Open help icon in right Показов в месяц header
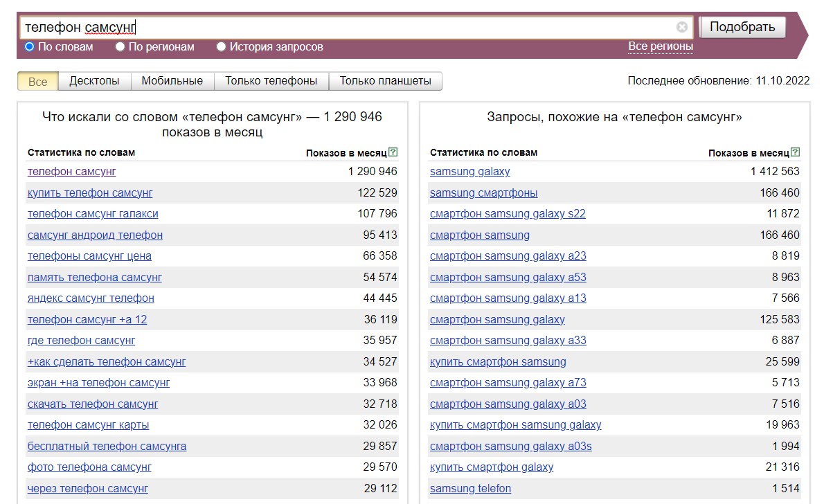 pyautogui.click(x=796, y=152)
